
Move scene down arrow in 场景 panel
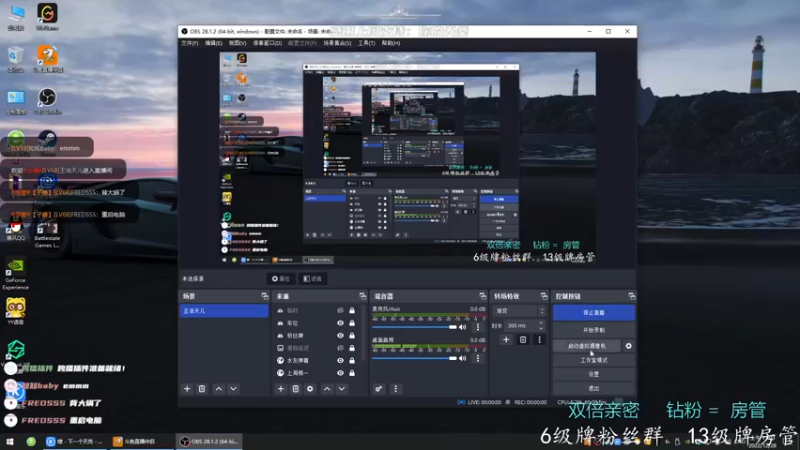(x=233, y=389)
